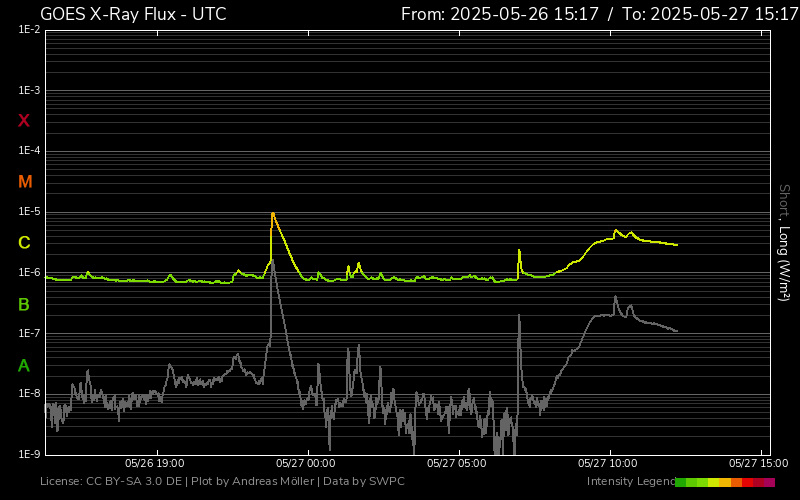
Task: Click the orange M flare class label
Action: click(x=25, y=182)
